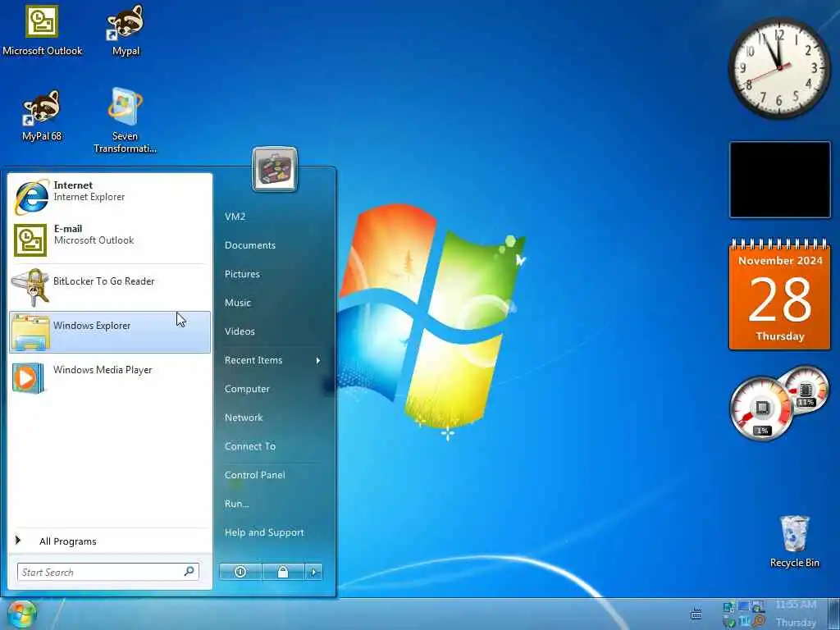Click the taskbar clock showing 11:55 AM
Screen dimensions: 840x630
[x=796, y=614]
